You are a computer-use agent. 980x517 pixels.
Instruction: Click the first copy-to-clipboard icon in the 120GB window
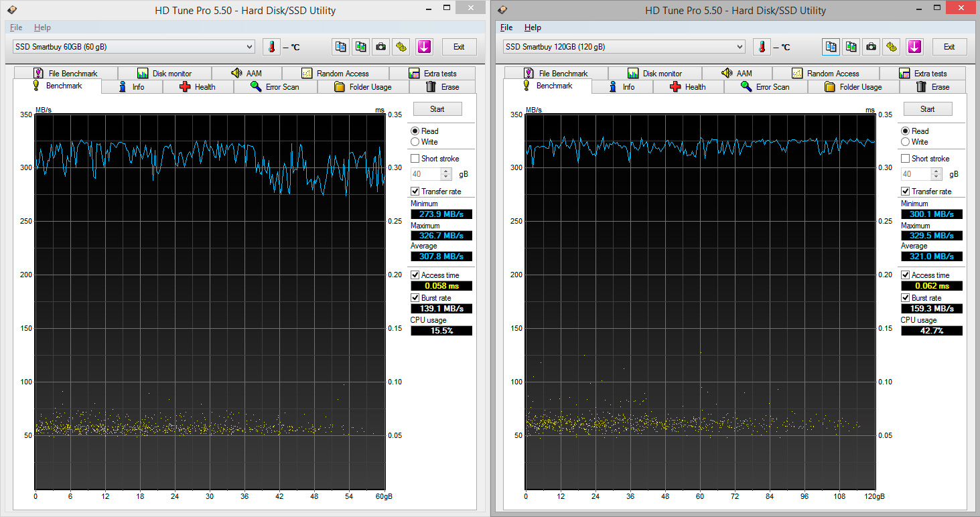(x=831, y=47)
